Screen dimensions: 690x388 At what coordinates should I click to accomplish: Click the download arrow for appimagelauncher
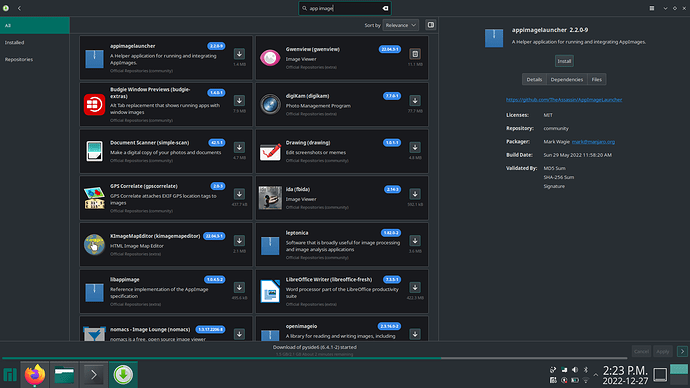coord(239,54)
